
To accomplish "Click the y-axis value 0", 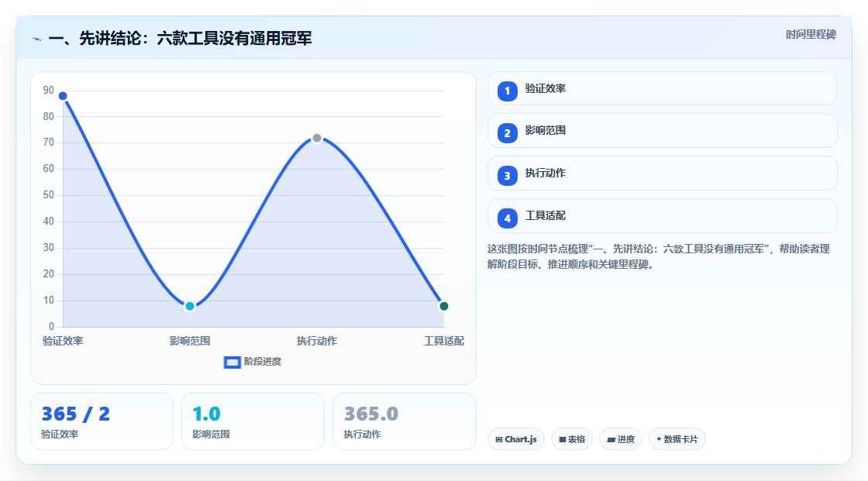I will coord(51,327).
